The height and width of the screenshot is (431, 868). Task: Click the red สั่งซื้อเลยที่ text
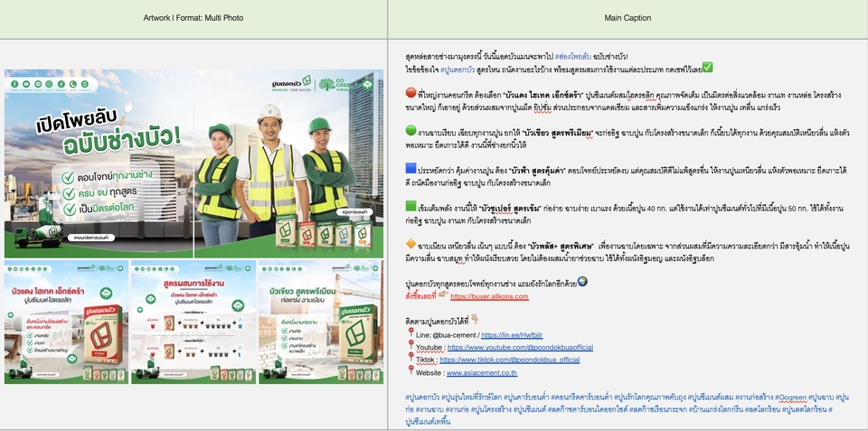coord(420,296)
